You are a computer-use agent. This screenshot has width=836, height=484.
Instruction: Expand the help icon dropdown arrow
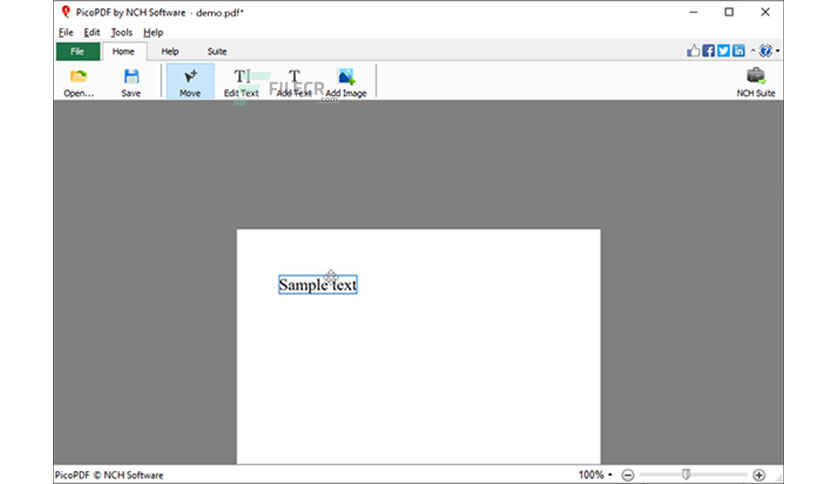(778, 51)
